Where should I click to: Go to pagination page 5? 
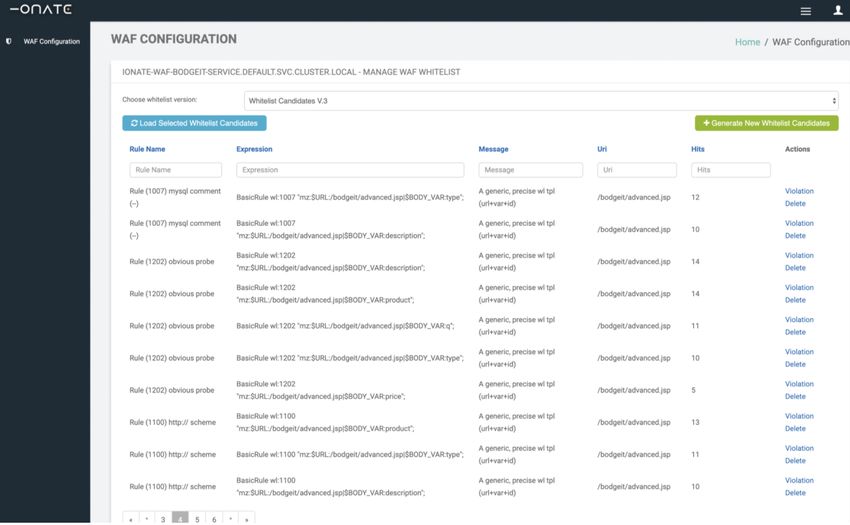pos(197,518)
